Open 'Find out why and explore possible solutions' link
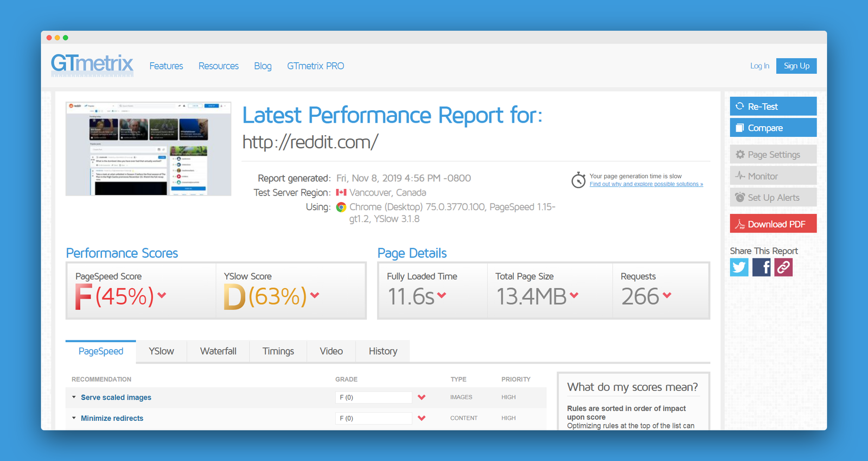 (646, 184)
